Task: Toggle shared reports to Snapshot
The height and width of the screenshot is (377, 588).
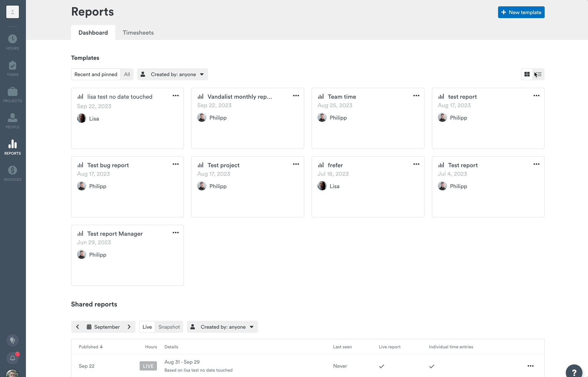Action: [x=169, y=327]
